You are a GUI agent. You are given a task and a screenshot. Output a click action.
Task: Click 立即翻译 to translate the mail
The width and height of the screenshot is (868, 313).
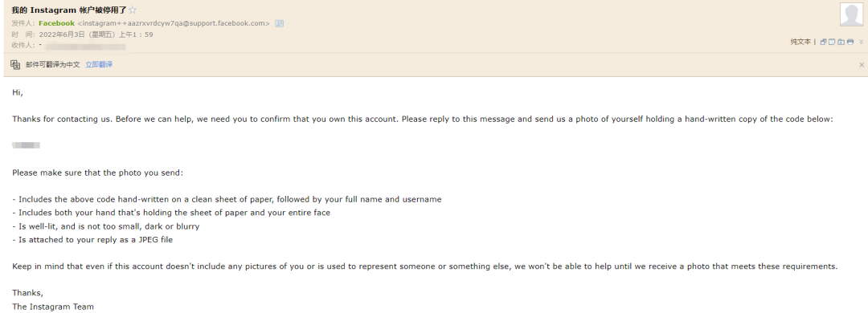coord(99,65)
